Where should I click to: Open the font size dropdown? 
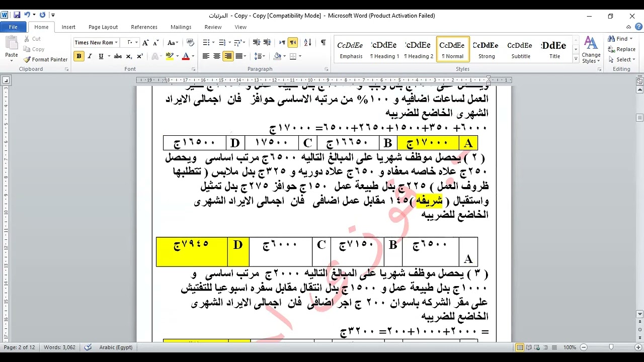click(136, 43)
